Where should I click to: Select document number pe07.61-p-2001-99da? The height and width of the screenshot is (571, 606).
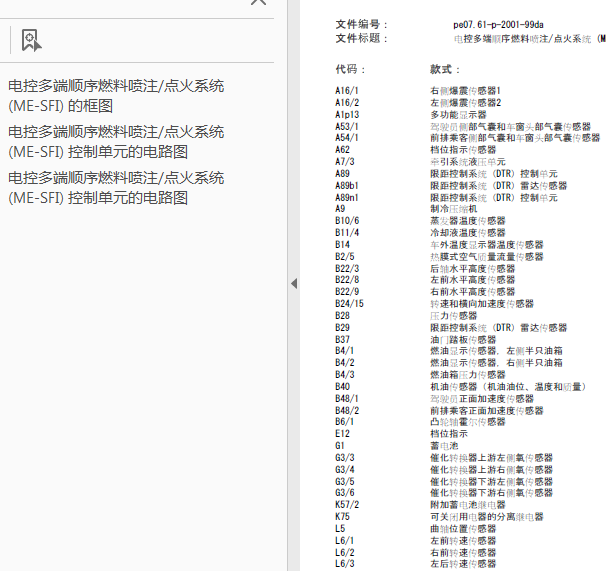click(498, 25)
